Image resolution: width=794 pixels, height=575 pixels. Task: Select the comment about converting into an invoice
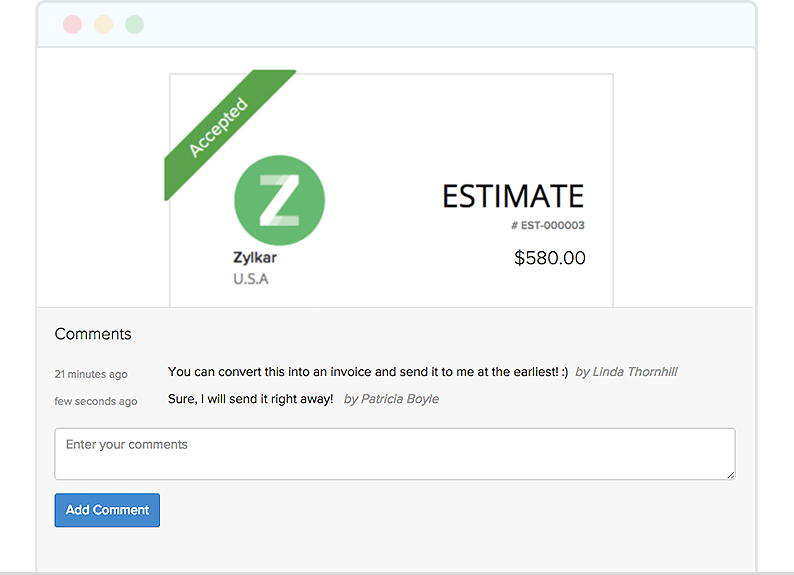click(x=368, y=372)
